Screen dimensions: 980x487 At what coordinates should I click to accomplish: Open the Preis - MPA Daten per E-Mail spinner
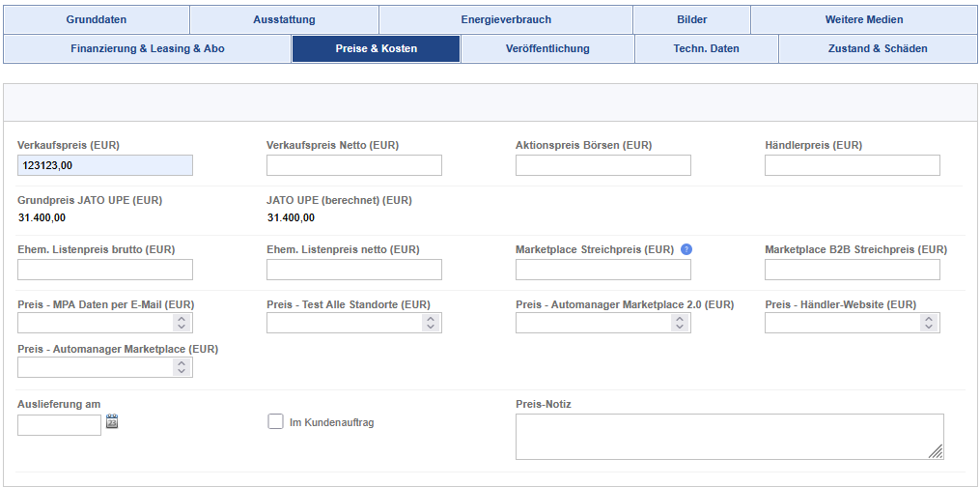pos(182,323)
